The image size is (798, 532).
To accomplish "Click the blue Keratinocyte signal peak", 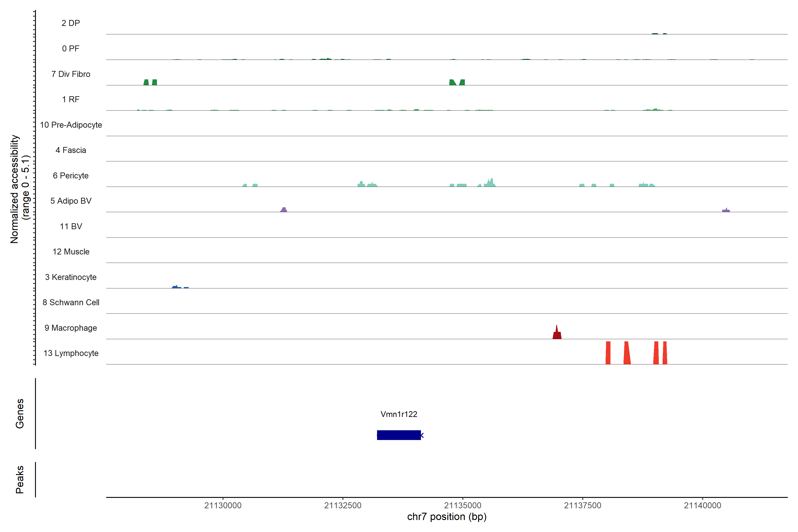I will point(176,287).
